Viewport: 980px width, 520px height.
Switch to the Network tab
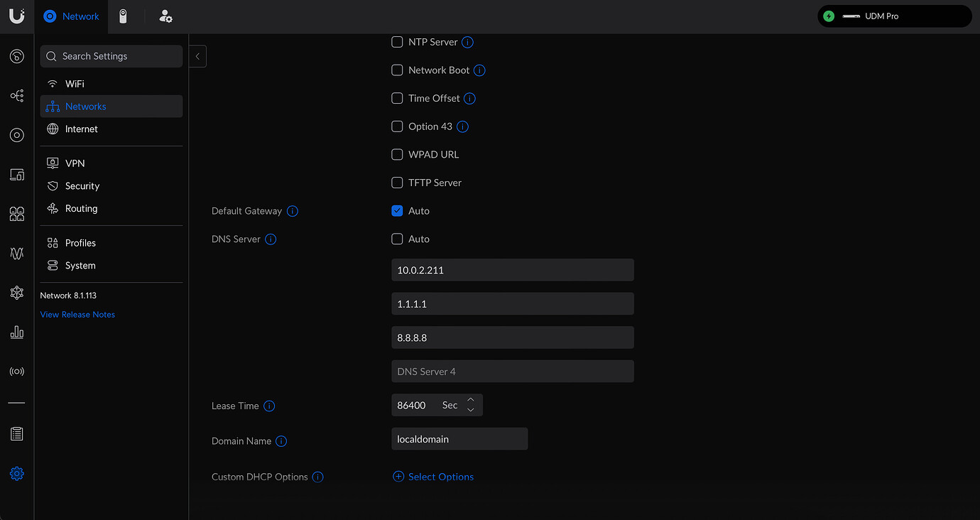point(71,16)
